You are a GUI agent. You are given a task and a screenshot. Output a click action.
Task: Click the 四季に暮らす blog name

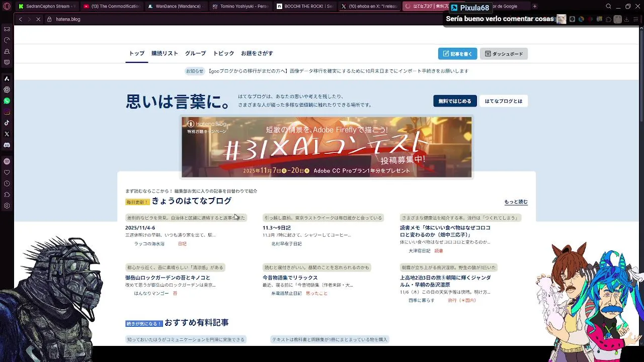pos(421,300)
